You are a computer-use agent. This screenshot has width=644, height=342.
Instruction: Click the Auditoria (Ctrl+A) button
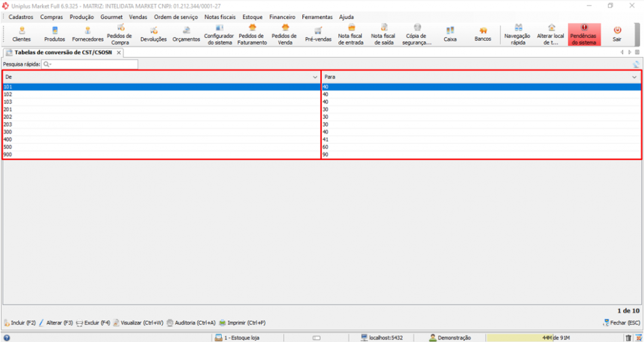pos(191,323)
